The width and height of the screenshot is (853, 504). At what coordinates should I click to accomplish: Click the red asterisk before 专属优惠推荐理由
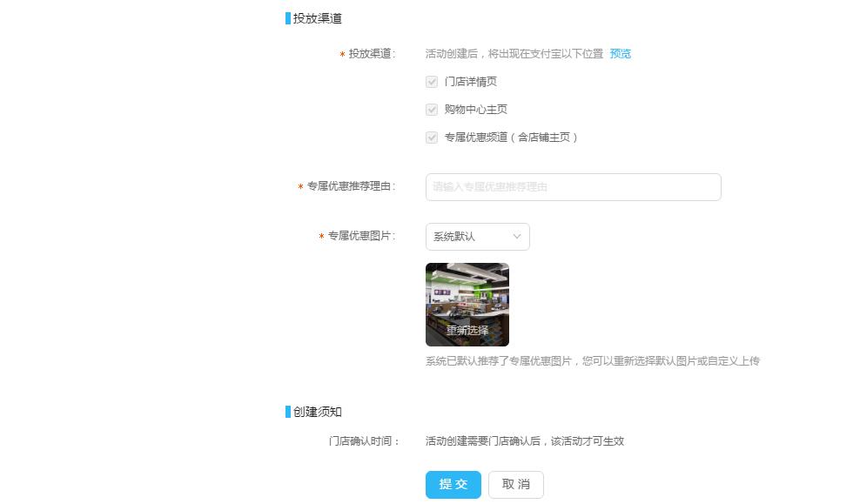coord(300,186)
